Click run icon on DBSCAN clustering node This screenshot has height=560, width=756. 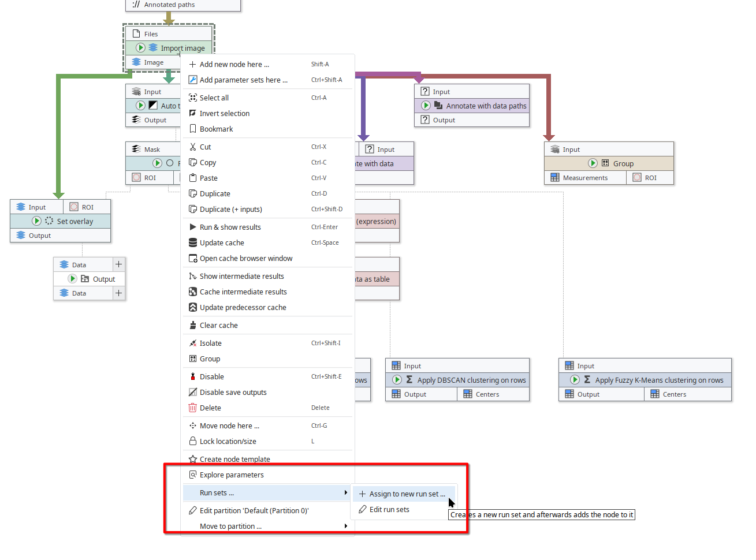pos(397,380)
